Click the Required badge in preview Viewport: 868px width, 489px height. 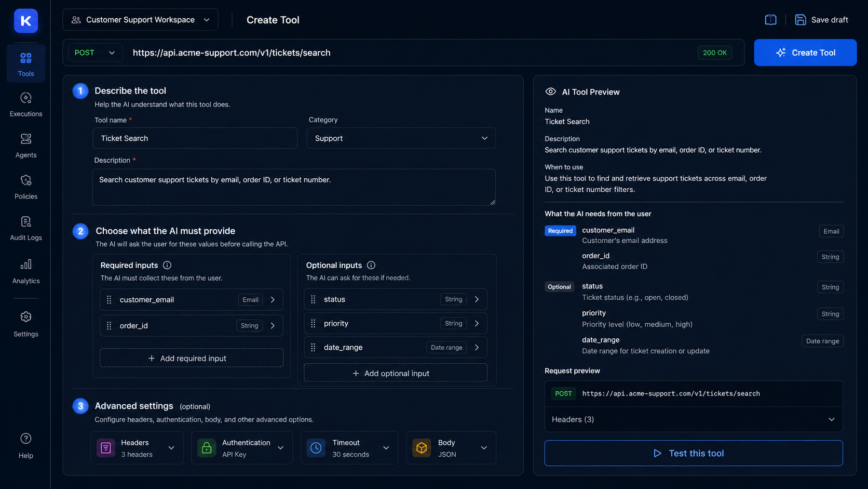tap(560, 231)
